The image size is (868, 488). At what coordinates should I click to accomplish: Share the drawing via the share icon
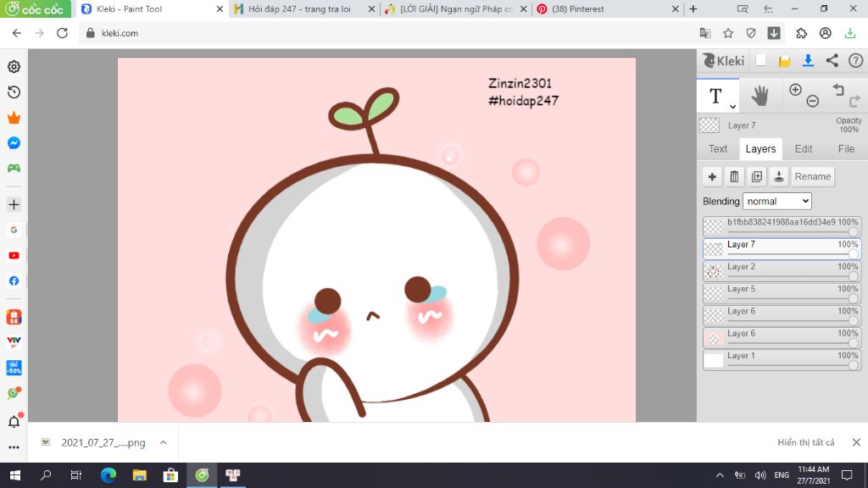832,60
